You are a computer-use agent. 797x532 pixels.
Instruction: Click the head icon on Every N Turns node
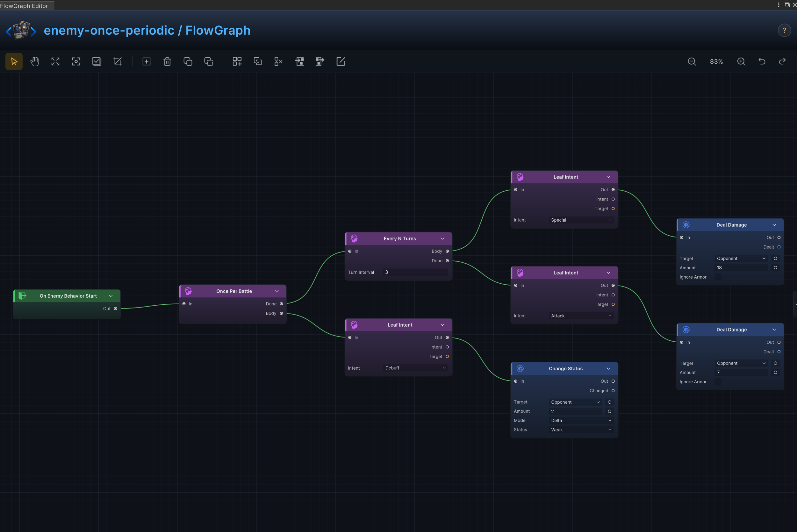click(x=354, y=238)
